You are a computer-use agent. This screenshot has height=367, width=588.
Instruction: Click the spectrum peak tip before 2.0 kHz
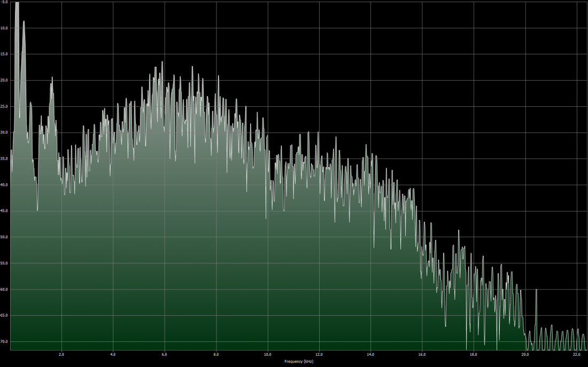(52, 77)
